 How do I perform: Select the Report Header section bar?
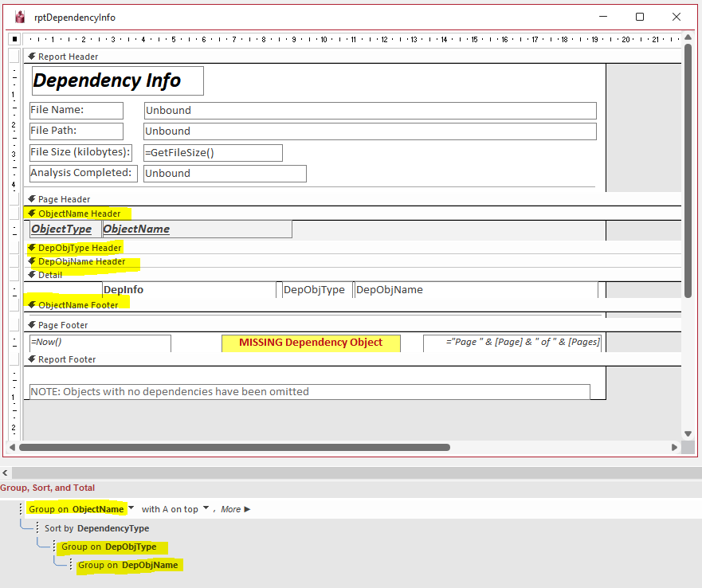352,57
